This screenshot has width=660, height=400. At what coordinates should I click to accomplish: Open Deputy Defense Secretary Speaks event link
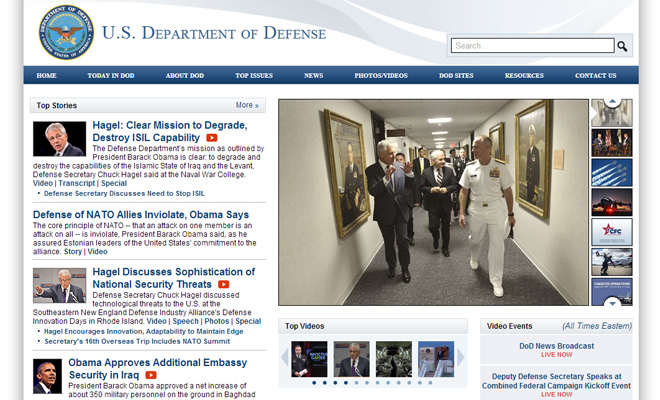point(556,381)
